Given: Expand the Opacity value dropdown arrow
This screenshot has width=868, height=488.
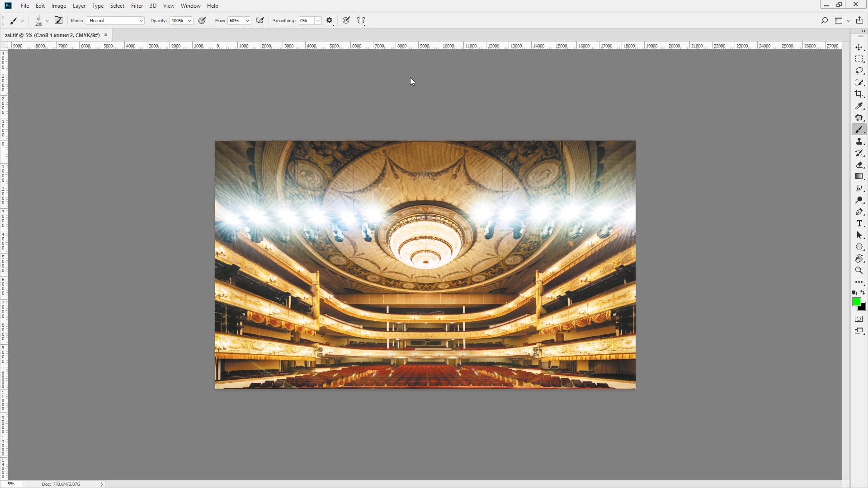Looking at the screenshot, I should pyautogui.click(x=190, y=20).
